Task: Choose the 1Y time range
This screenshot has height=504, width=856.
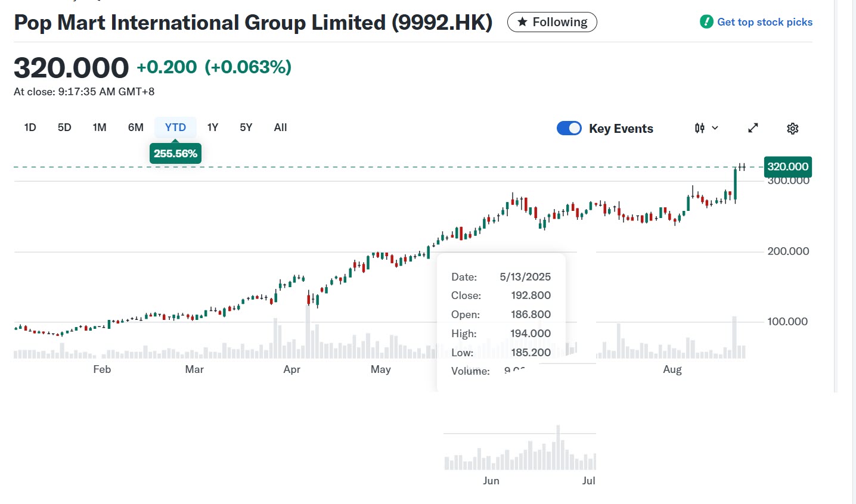Action: 213,127
